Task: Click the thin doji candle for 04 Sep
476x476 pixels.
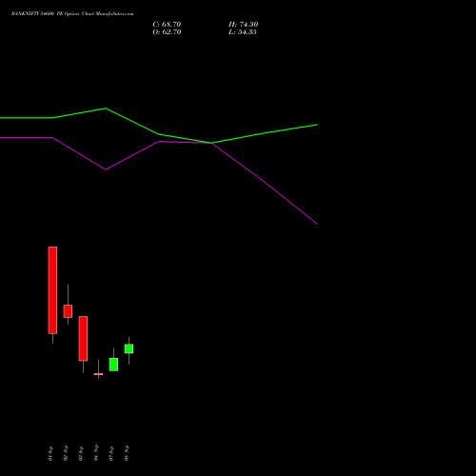Action: (98, 374)
